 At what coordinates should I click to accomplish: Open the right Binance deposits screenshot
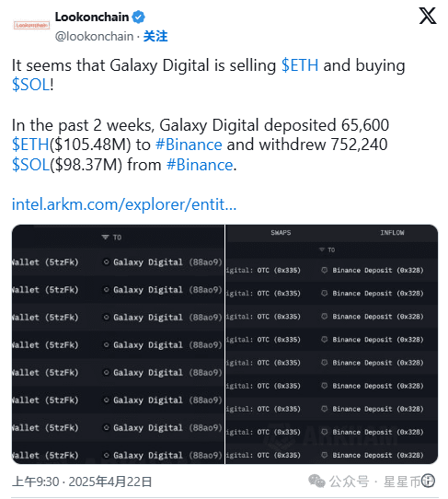pyautogui.click(x=331, y=344)
